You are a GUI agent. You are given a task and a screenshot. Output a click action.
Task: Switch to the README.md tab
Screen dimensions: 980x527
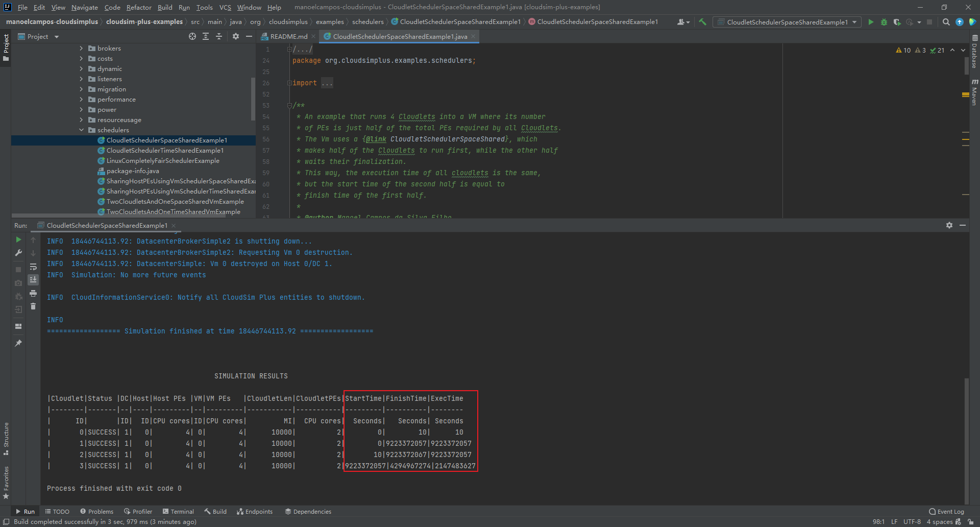coord(288,36)
